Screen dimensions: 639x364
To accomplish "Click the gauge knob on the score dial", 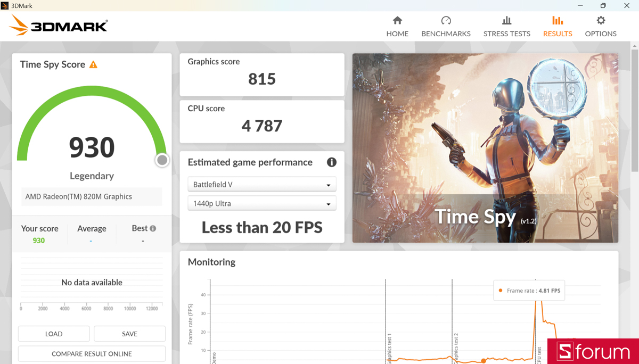I will point(161,160).
